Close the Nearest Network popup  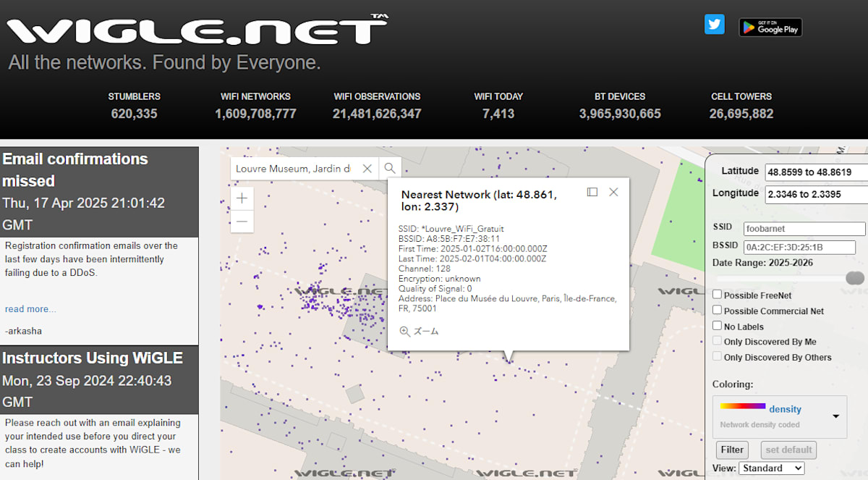[x=613, y=192]
